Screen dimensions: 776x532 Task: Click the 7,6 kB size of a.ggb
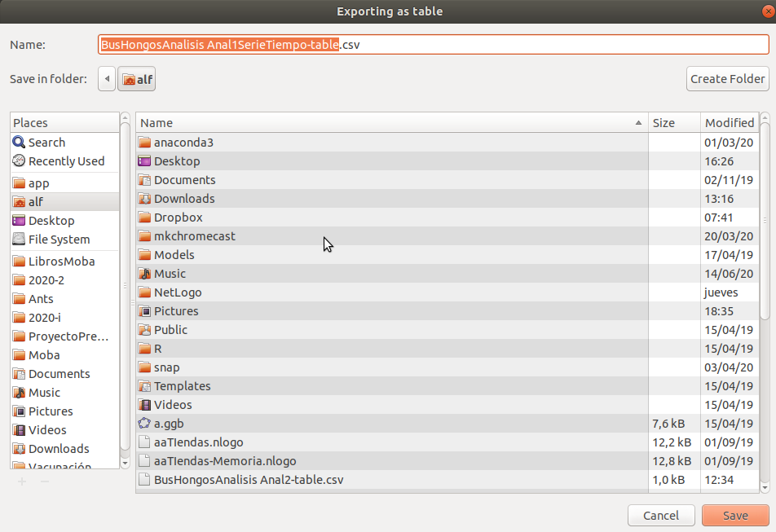pyautogui.click(x=668, y=424)
